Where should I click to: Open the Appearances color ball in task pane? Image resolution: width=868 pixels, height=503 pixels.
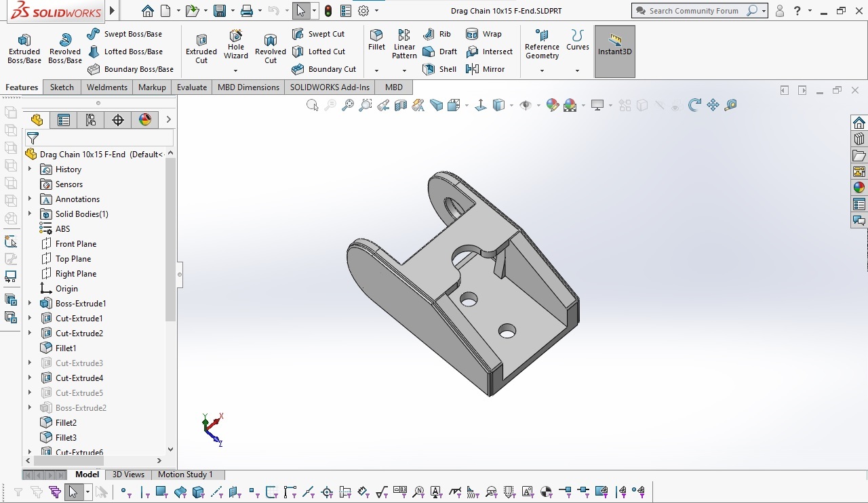coord(859,187)
